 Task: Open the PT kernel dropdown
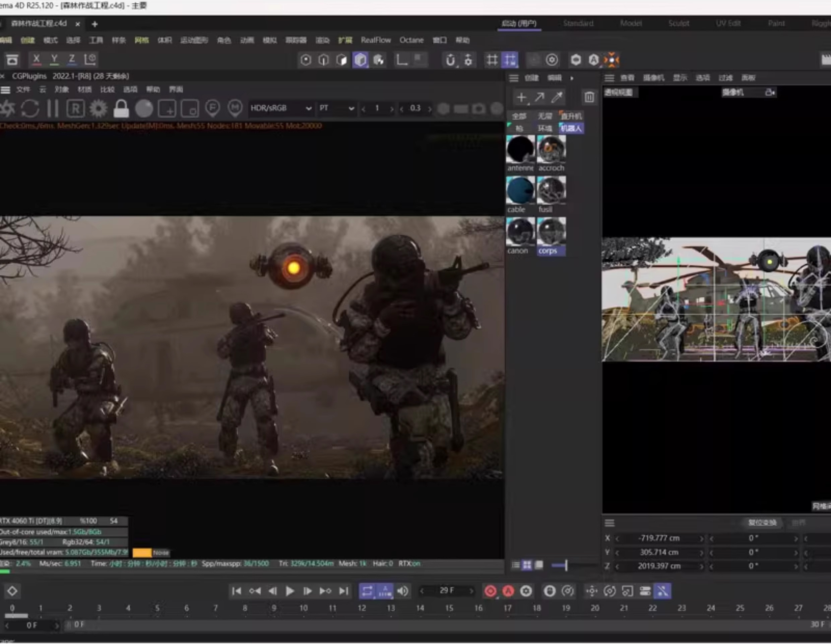[337, 109]
